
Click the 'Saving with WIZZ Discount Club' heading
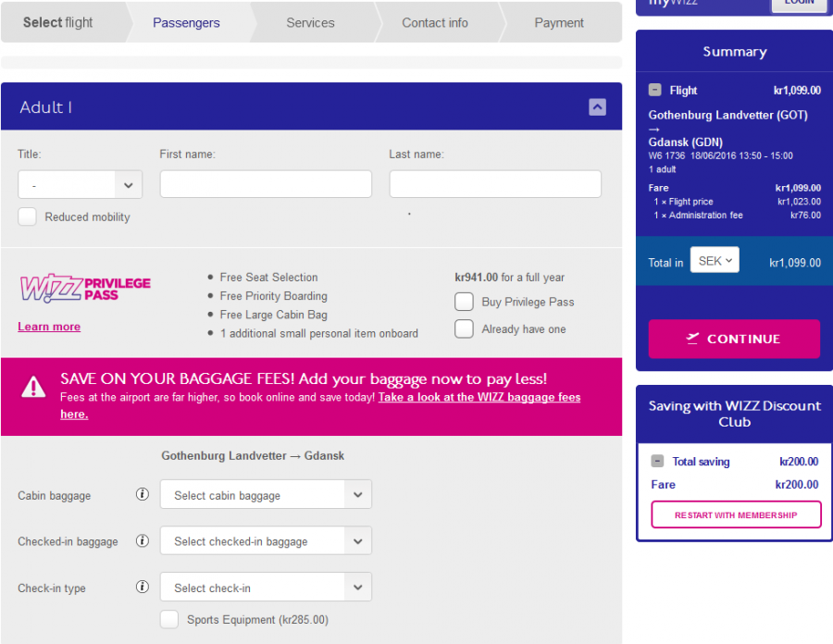(734, 414)
